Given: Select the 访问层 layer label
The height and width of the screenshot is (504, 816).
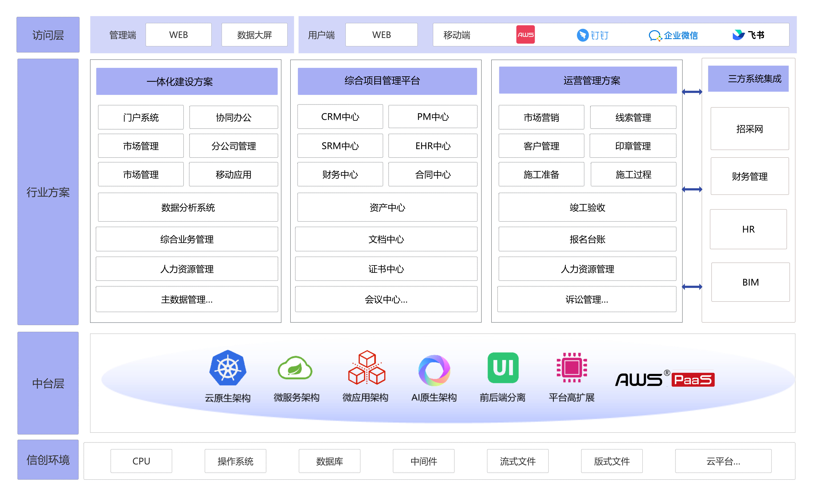Looking at the screenshot, I should coord(48,35).
